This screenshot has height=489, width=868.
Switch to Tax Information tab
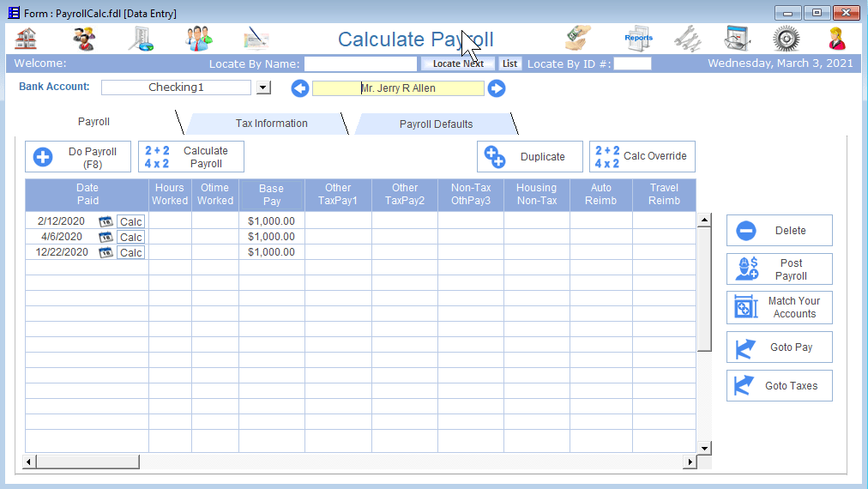[271, 124]
